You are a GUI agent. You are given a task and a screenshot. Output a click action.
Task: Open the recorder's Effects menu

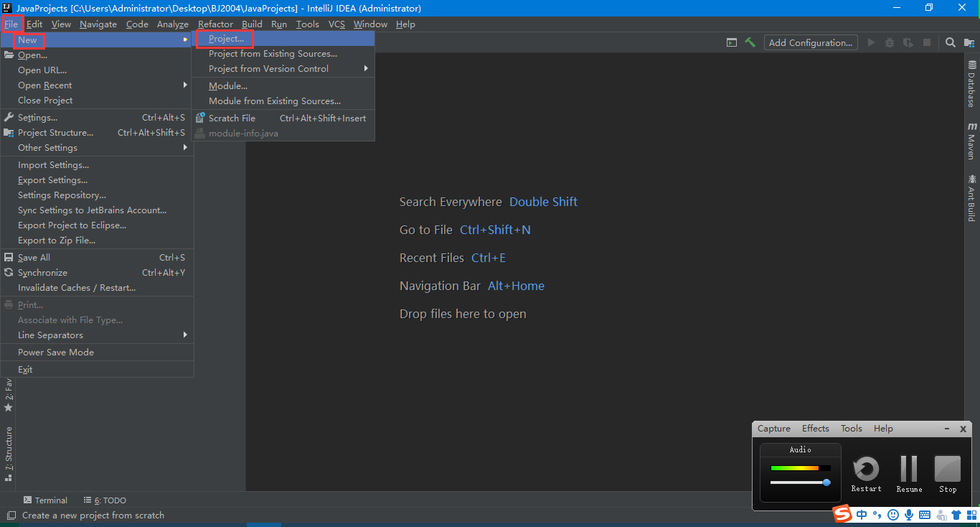(x=816, y=429)
